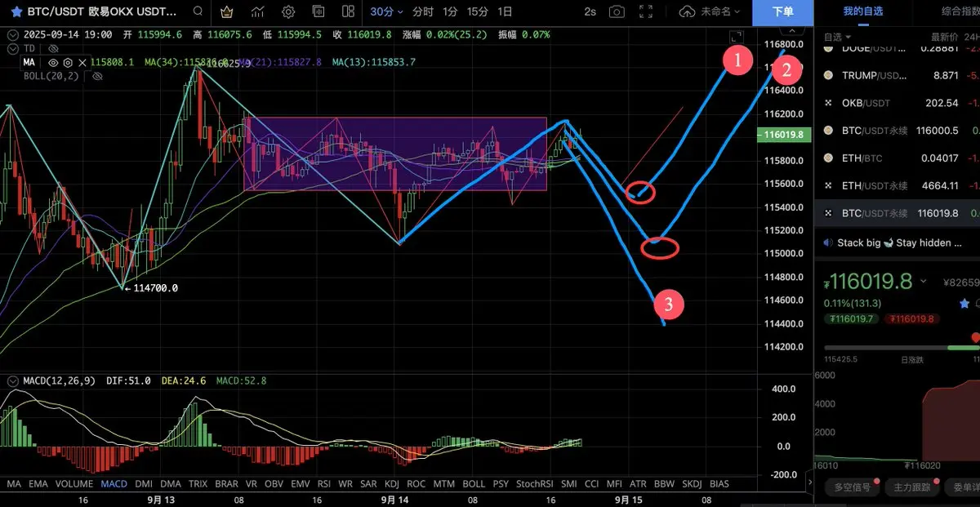Image resolution: width=980 pixels, height=507 pixels.
Task: Select BTC/USDT永续 row priced 116000.5
Action: point(897,131)
